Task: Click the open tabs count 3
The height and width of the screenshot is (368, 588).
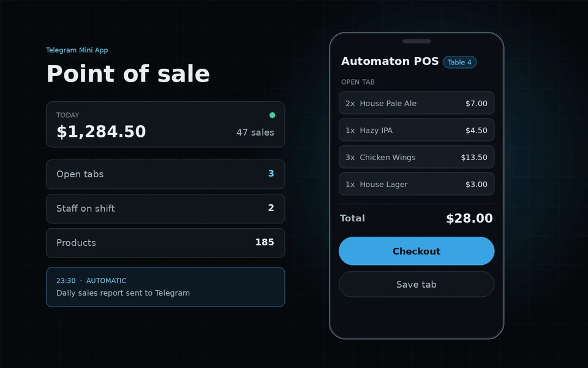Action: click(x=271, y=174)
